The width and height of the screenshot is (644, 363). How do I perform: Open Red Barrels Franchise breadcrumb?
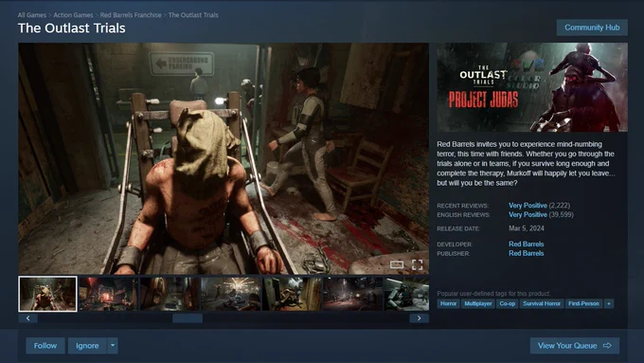[131, 15]
